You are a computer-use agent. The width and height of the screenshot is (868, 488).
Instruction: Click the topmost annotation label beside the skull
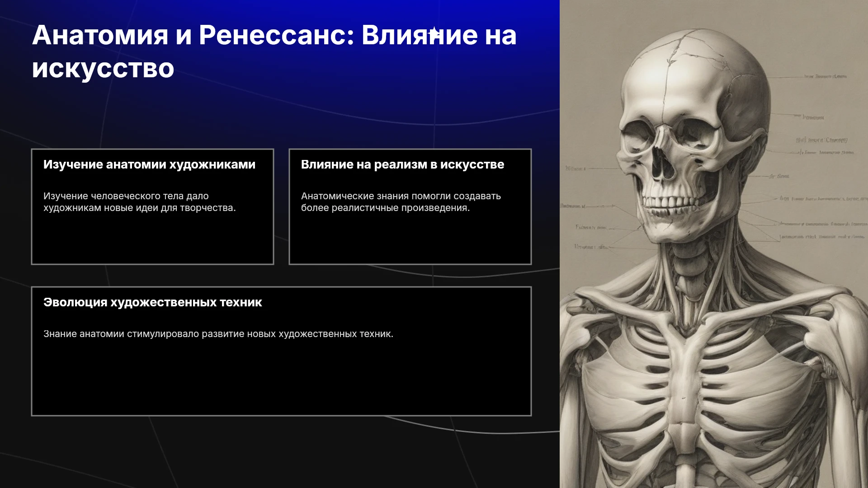(825, 76)
